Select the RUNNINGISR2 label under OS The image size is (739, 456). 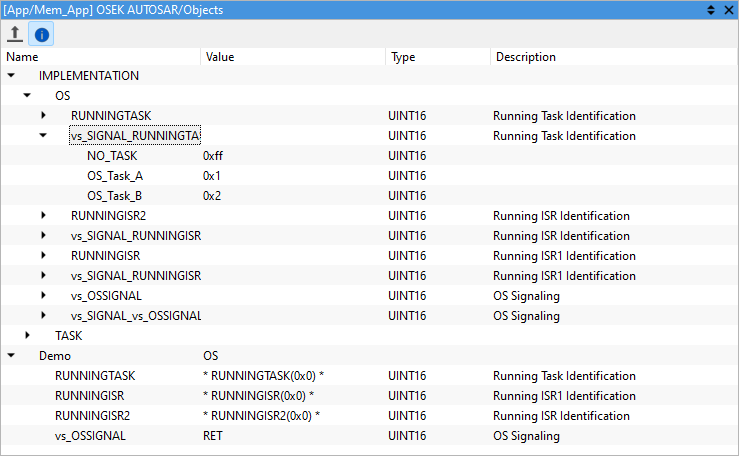pyautogui.click(x=108, y=216)
